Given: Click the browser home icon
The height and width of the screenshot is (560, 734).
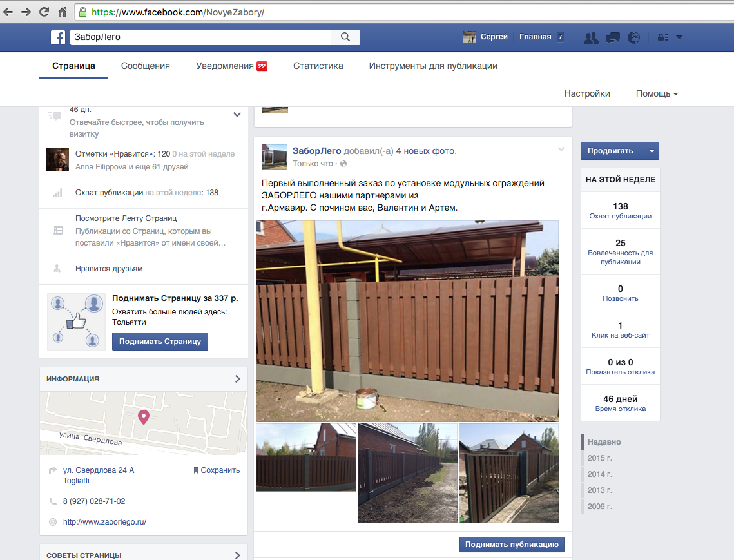Looking at the screenshot, I should [x=63, y=12].
